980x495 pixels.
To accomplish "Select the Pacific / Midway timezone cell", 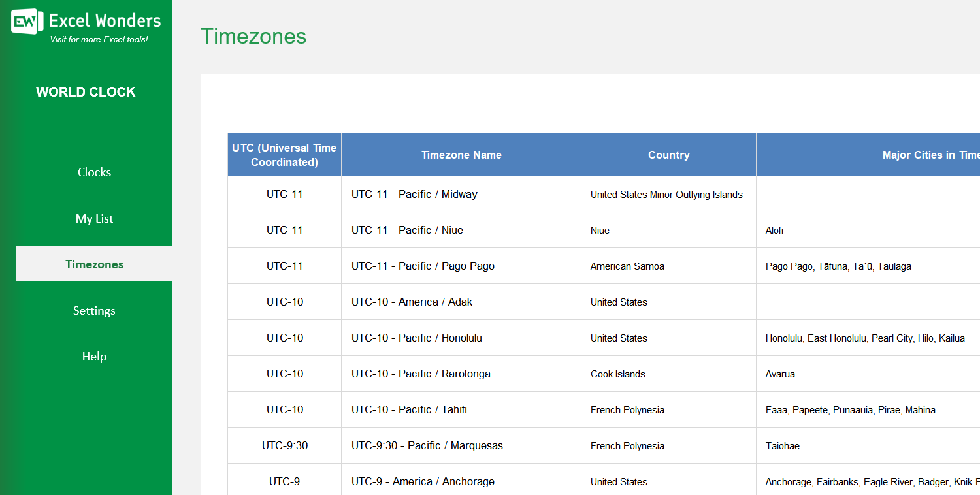I will [x=414, y=194].
